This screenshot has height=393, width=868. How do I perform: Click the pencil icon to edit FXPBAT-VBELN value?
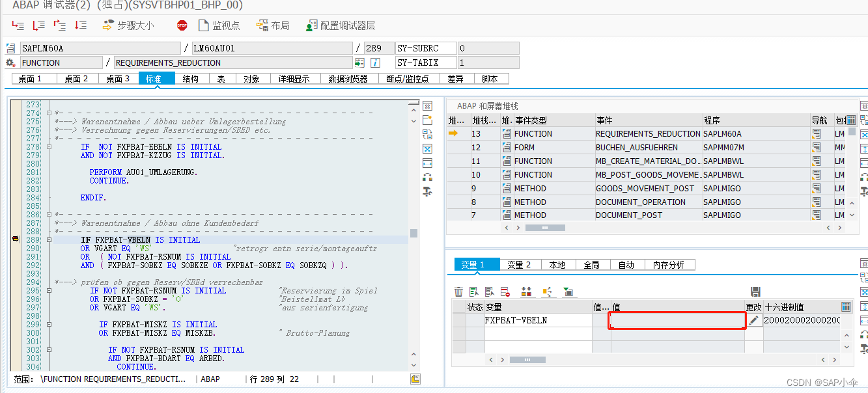tap(753, 320)
